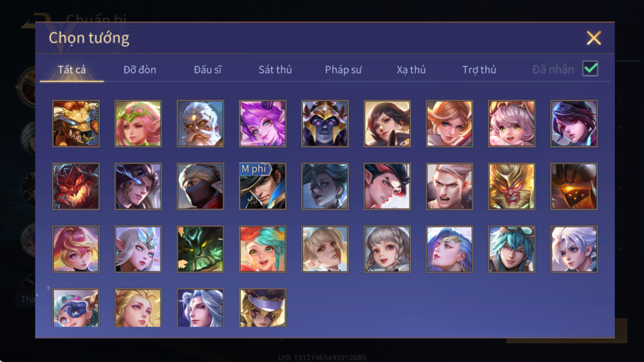
Task: Choose the hero marked "M phí"
Action: coord(262,186)
